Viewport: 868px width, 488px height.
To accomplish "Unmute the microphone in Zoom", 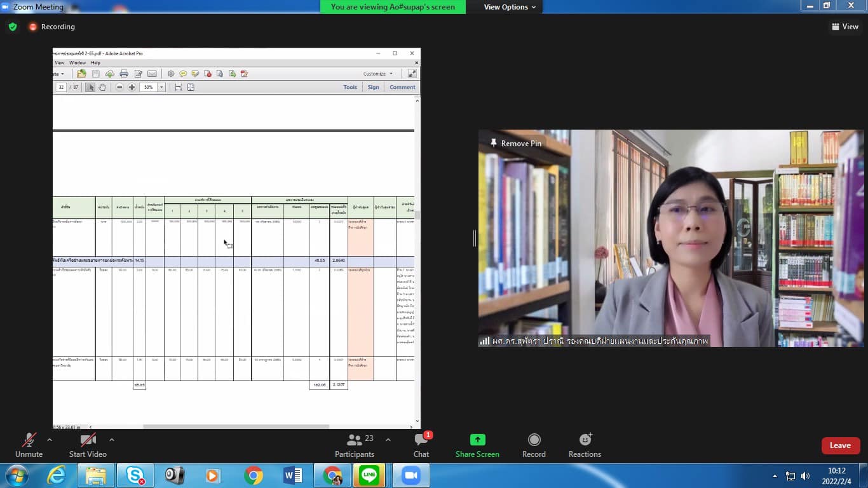I will tap(29, 445).
